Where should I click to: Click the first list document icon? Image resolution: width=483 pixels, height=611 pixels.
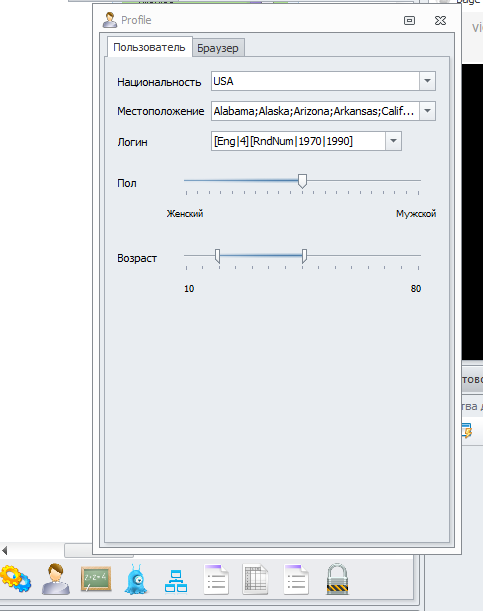tap(216, 579)
